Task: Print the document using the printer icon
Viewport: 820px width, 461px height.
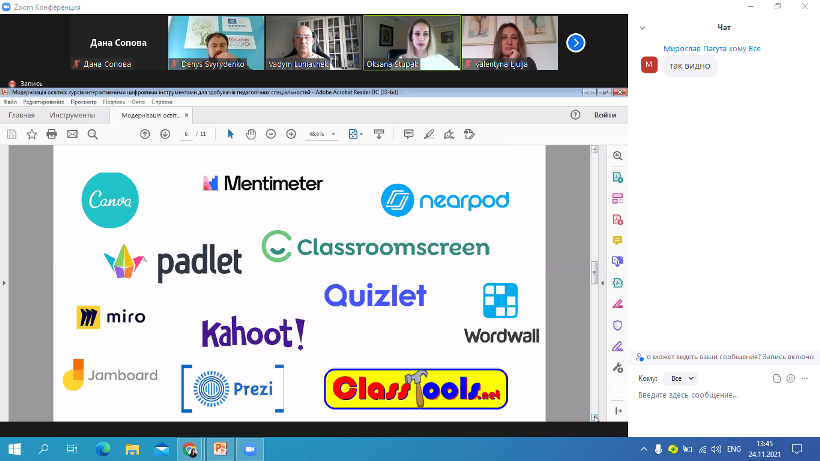Action: click(52, 134)
